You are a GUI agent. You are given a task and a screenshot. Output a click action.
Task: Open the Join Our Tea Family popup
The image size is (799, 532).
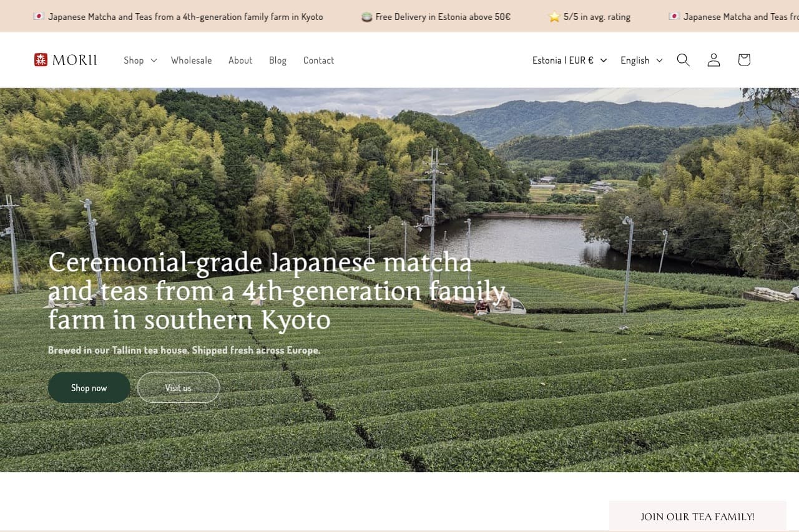click(697, 516)
